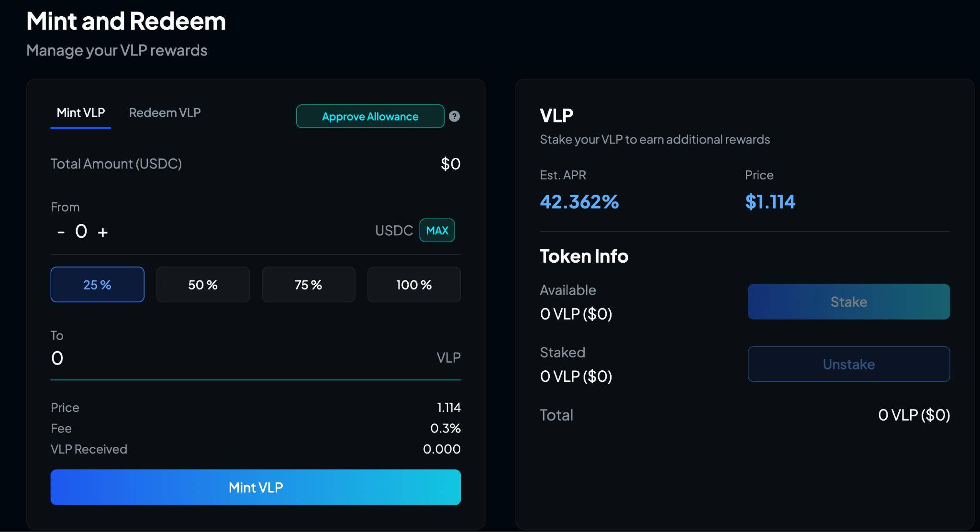Select the 25 % amount option
Image resolution: width=980 pixels, height=532 pixels.
[x=98, y=285]
